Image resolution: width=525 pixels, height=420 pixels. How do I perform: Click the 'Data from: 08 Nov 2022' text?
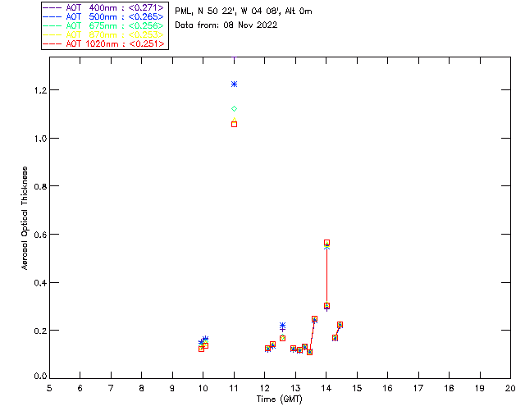point(226,25)
